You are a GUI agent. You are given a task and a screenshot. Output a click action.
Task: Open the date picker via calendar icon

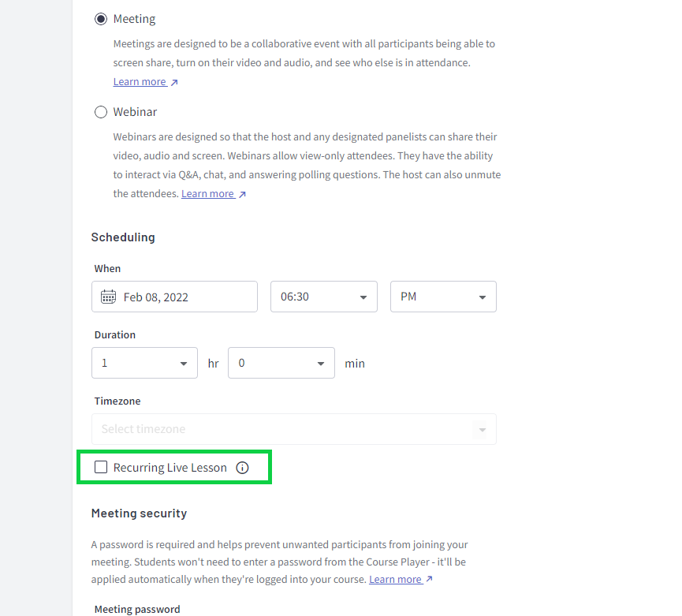pyautogui.click(x=109, y=297)
